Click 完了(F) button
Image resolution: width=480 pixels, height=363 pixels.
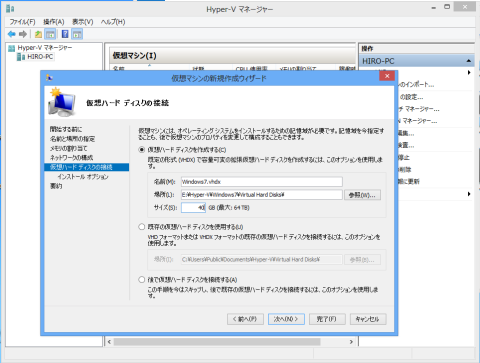click(327, 319)
